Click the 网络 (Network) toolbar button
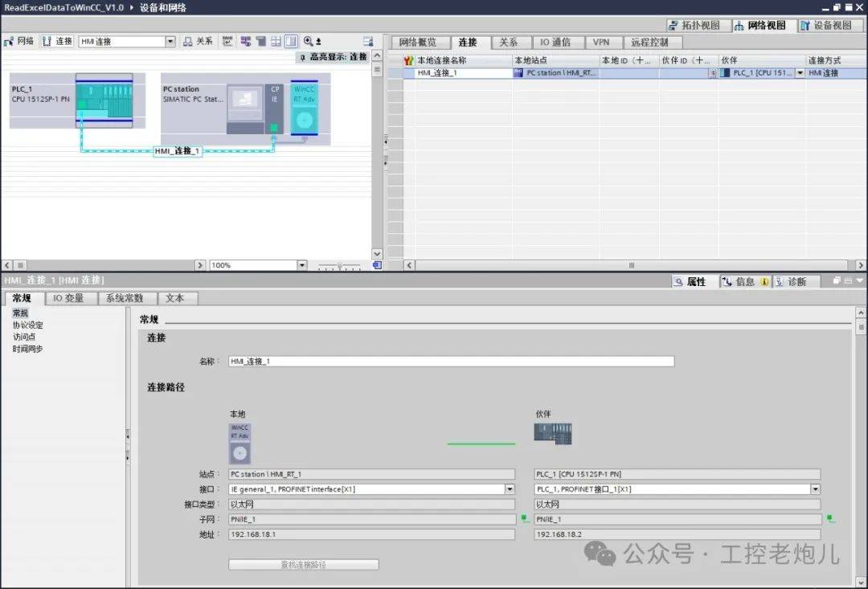 tap(18, 42)
